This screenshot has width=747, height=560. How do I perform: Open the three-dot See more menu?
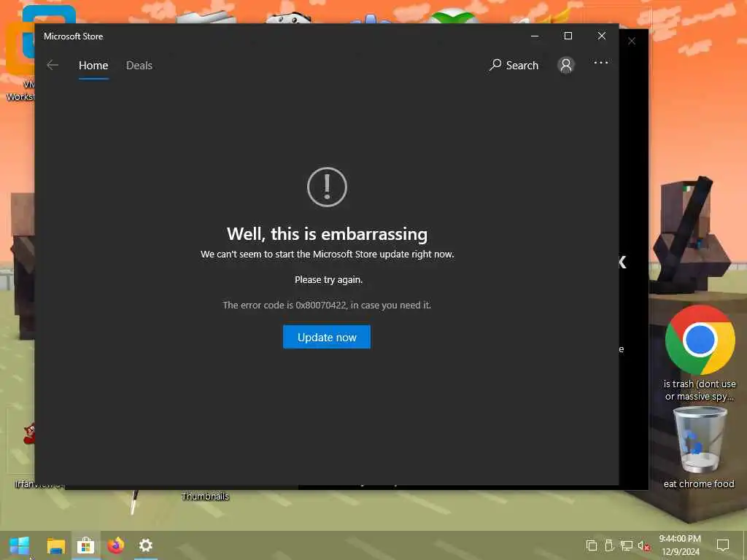click(601, 63)
